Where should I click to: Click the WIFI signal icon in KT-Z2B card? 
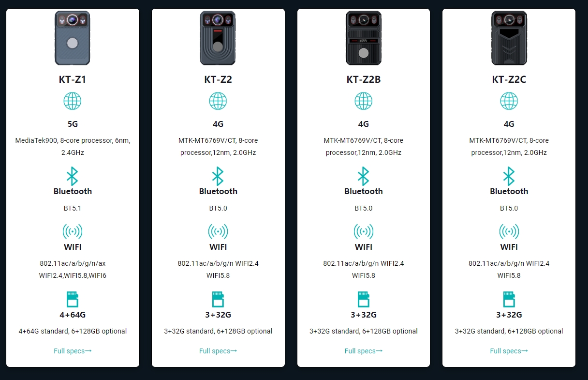point(364,232)
